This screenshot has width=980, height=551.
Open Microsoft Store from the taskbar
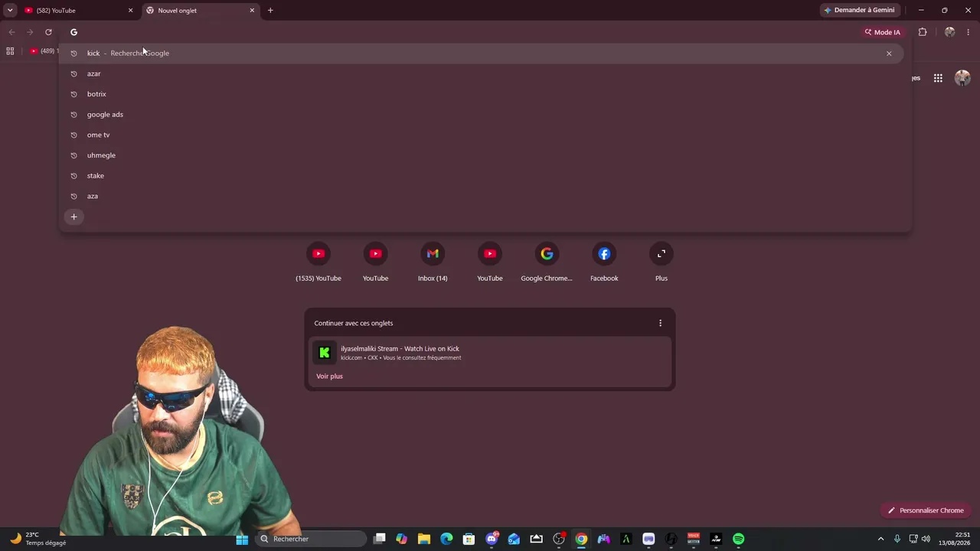pos(469,540)
